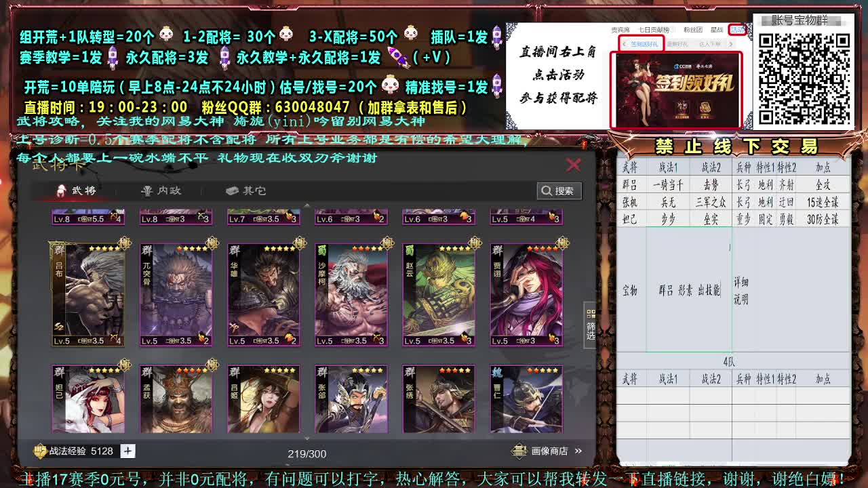868x488 pixels.
Task: Select the 吕姬 general card
Action: coord(263,399)
